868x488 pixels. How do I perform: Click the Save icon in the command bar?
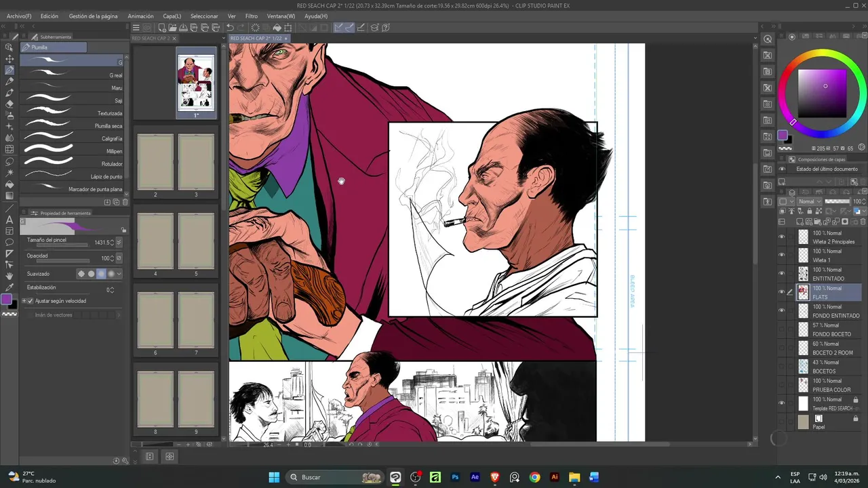point(184,28)
